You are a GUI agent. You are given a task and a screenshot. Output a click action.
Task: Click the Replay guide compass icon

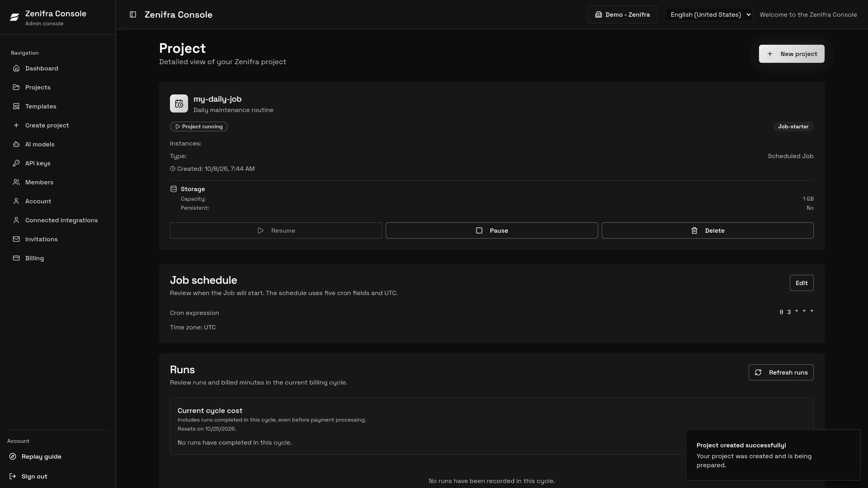coord(13,456)
